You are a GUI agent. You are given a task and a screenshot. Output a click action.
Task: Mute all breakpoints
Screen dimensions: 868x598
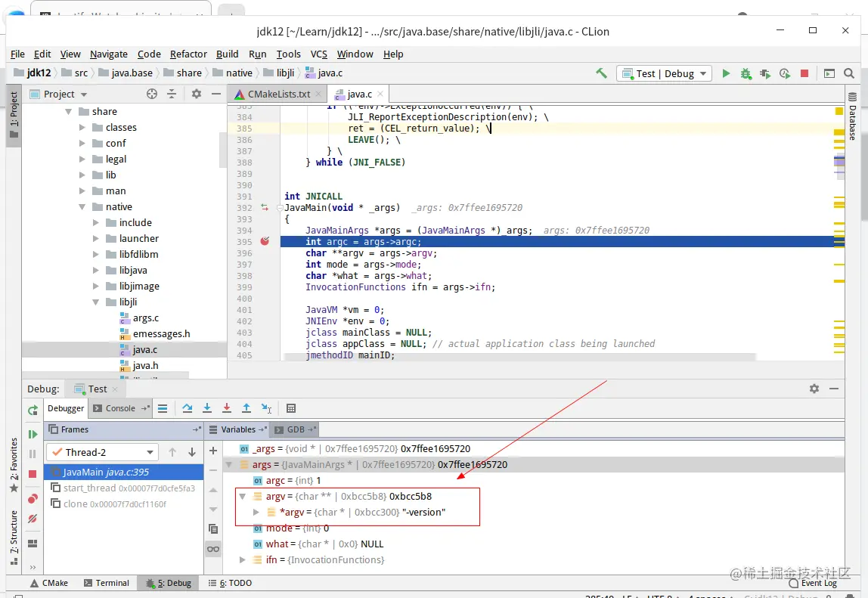[33, 519]
